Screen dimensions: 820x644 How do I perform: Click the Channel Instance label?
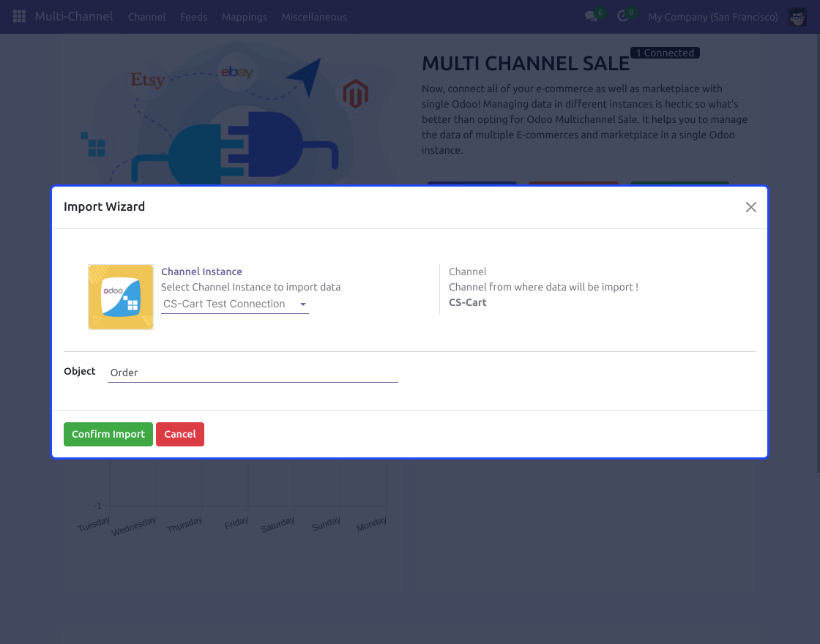coord(201,272)
